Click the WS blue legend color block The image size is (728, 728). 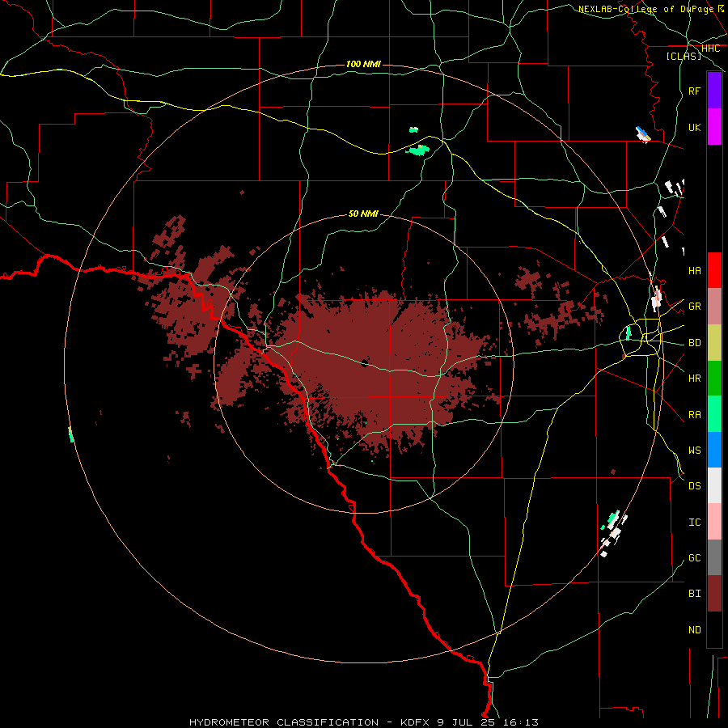pos(714,450)
